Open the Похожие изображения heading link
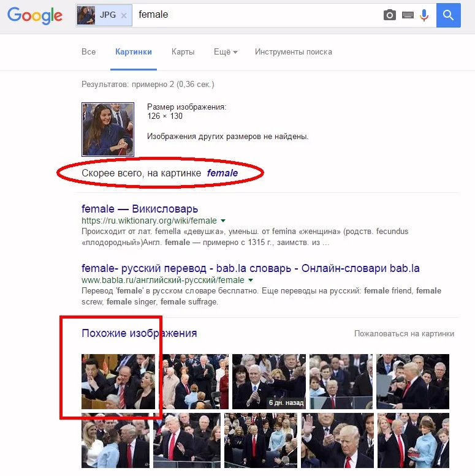 [139, 333]
